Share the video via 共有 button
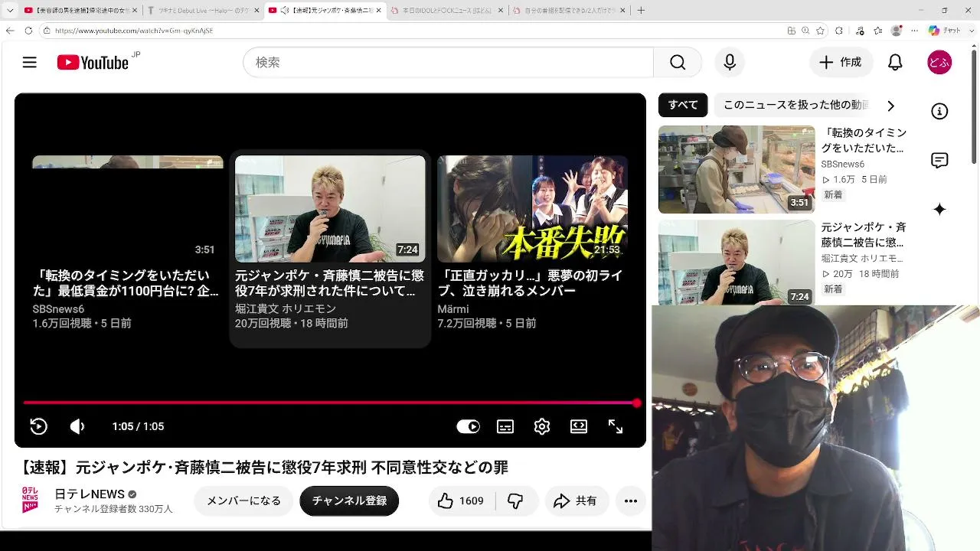This screenshot has width=980, height=551. (576, 500)
